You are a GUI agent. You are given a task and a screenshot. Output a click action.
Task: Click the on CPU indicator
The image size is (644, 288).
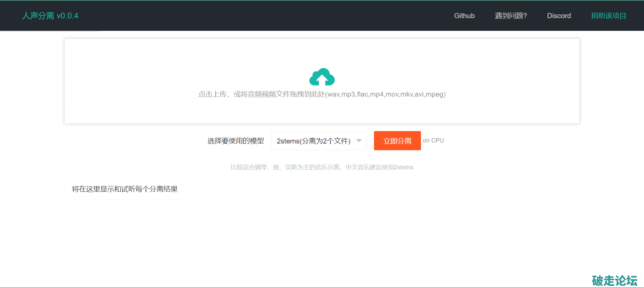coord(433,140)
